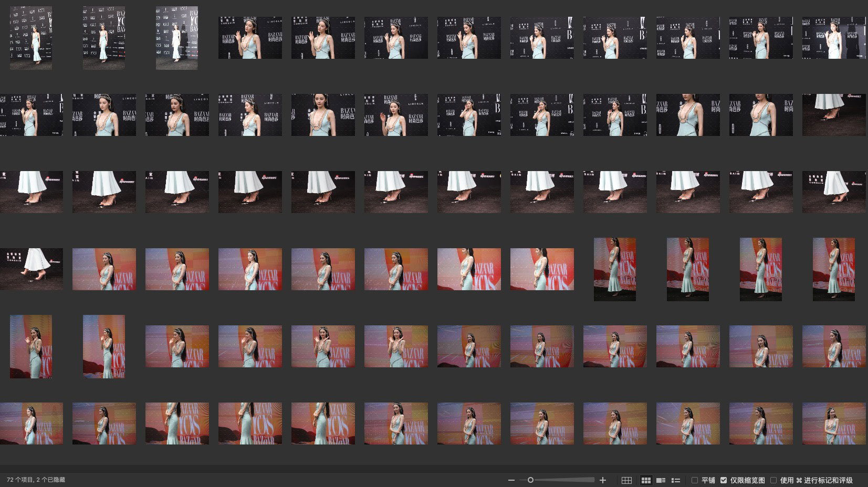Select the last thumbnail in the second row
This screenshot has width=868, height=487.
[x=834, y=115]
